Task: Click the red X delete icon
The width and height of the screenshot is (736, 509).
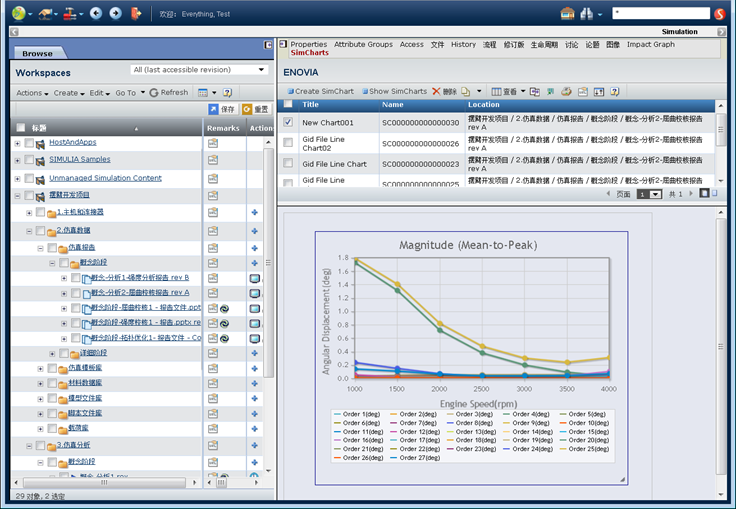Action: 436,91
